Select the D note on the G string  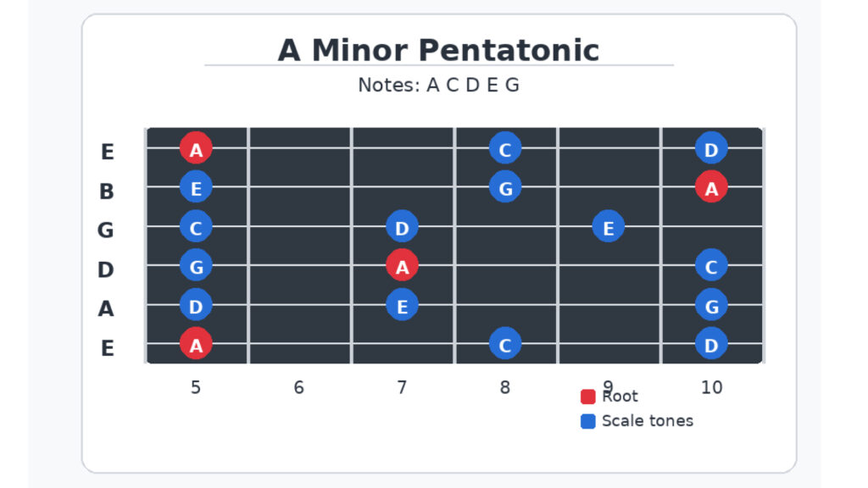pyautogui.click(x=402, y=227)
